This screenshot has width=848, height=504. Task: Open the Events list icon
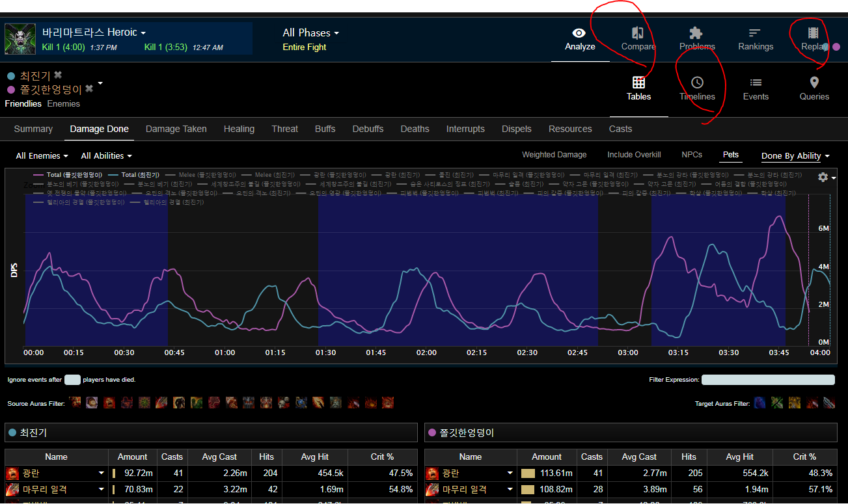756,83
